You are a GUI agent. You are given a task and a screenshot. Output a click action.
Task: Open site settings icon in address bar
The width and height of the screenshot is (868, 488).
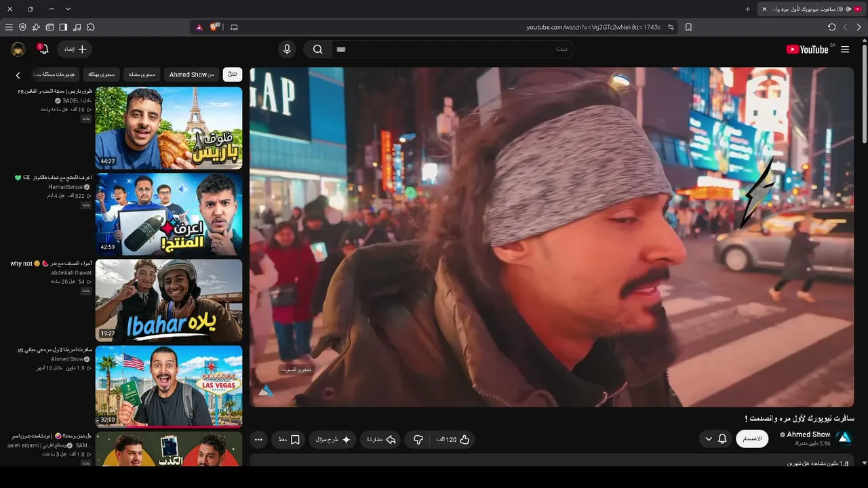click(671, 27)
